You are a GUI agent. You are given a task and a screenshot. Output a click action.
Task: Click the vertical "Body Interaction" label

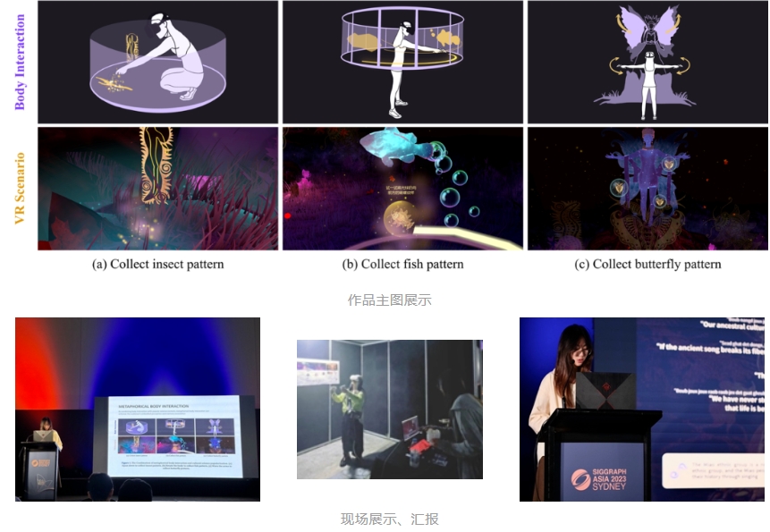pyautogui.click(x=20, y=62)
